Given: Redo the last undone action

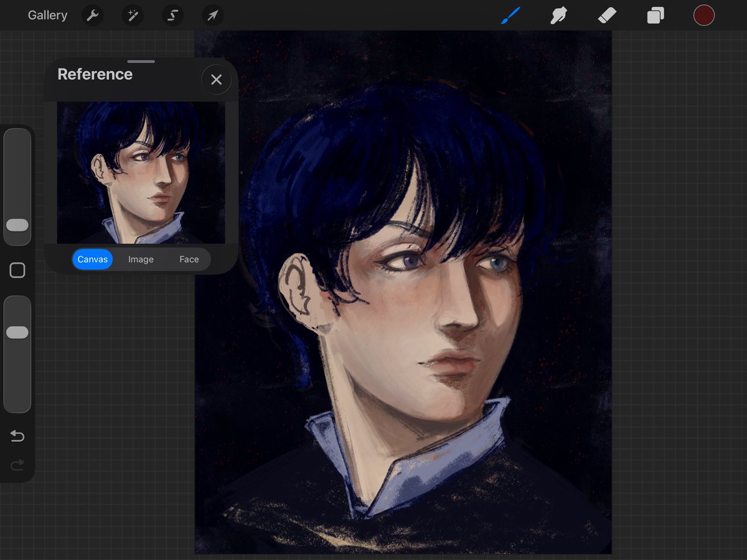Looking at the screenshot, I should click(x=17, y=465).
